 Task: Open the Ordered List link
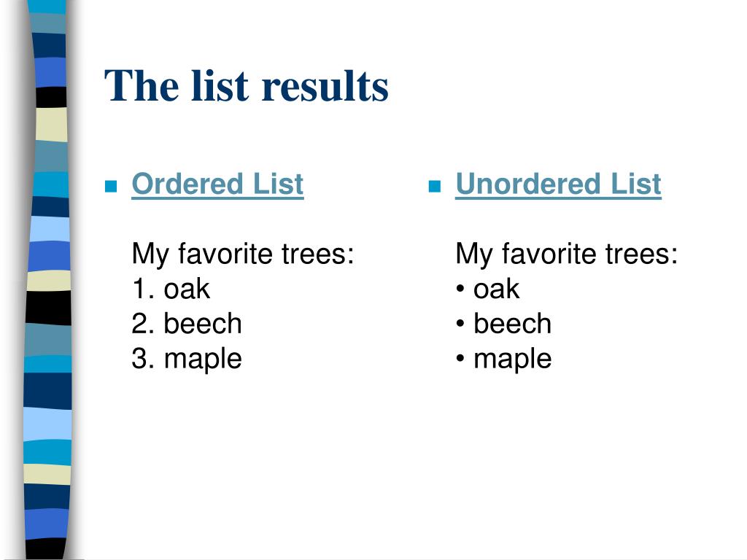pos(217,184)
